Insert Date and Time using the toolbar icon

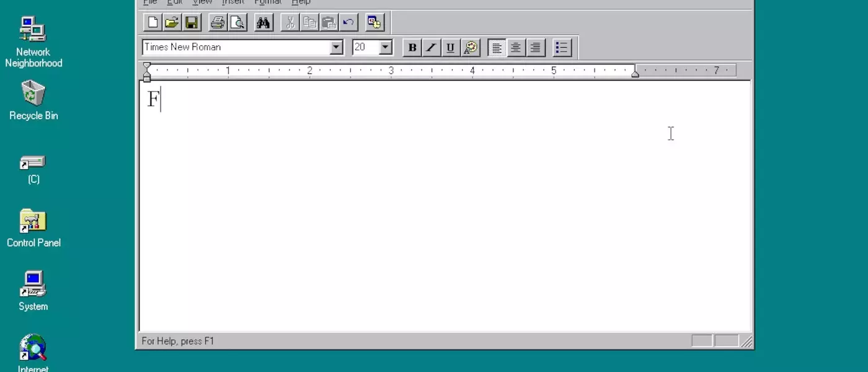point(374,23)
